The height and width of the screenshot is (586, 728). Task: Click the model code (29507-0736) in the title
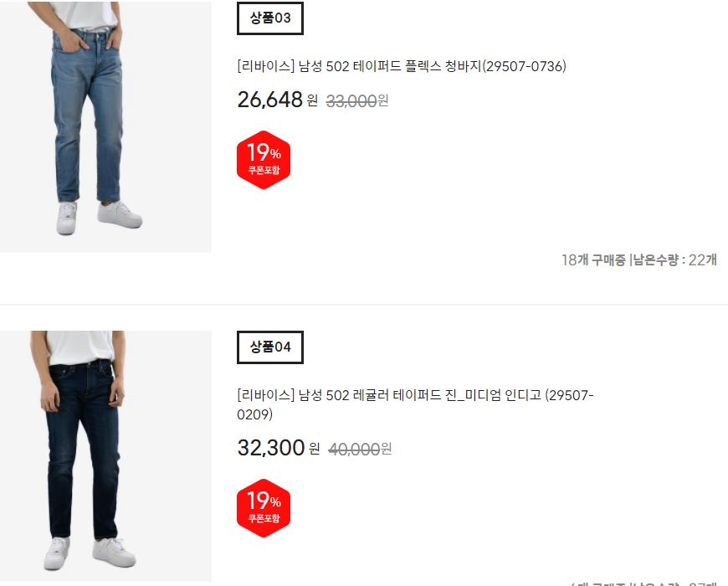[x=524, y=66]
